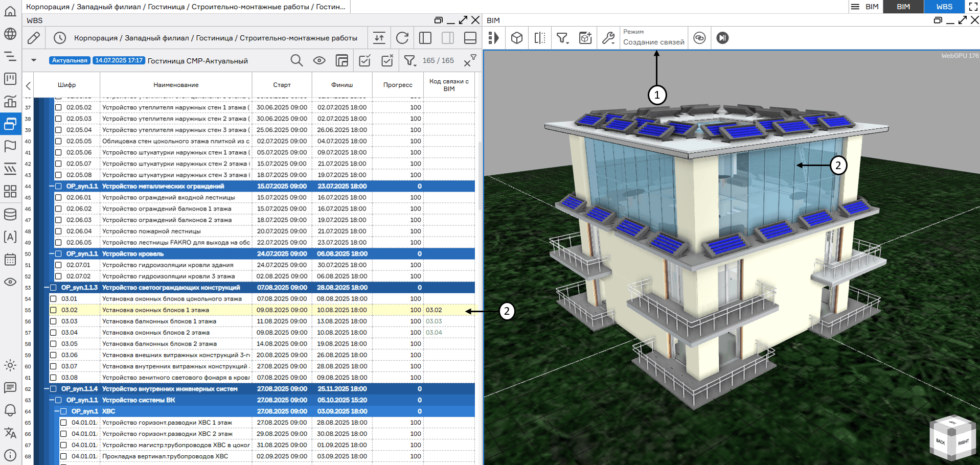Collapse the 'Устройство кровель' group
980x465 pixels.
(52, 254)
